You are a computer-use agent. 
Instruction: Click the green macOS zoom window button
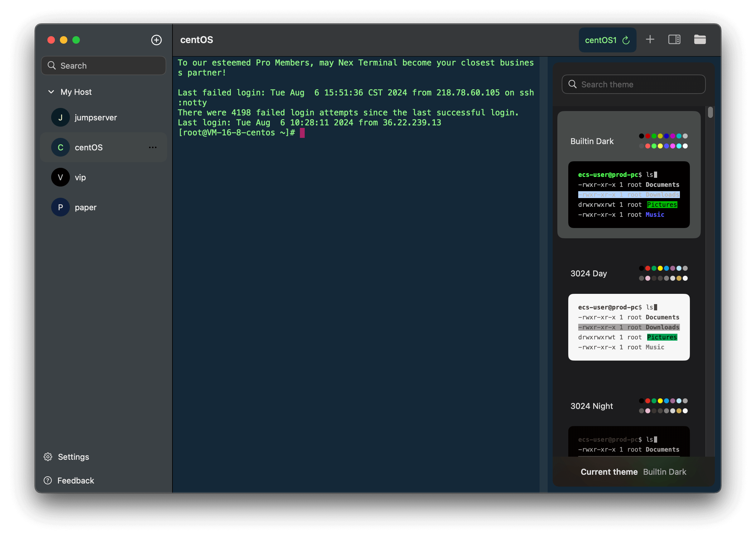click(76, 40)
